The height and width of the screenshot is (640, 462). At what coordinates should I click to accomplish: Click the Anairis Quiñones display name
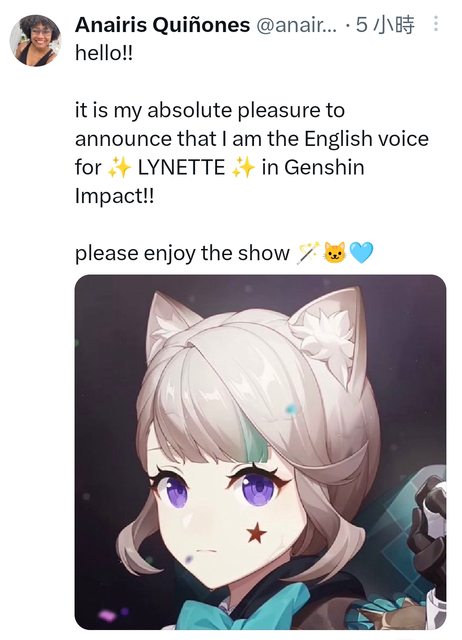point(162,25)
